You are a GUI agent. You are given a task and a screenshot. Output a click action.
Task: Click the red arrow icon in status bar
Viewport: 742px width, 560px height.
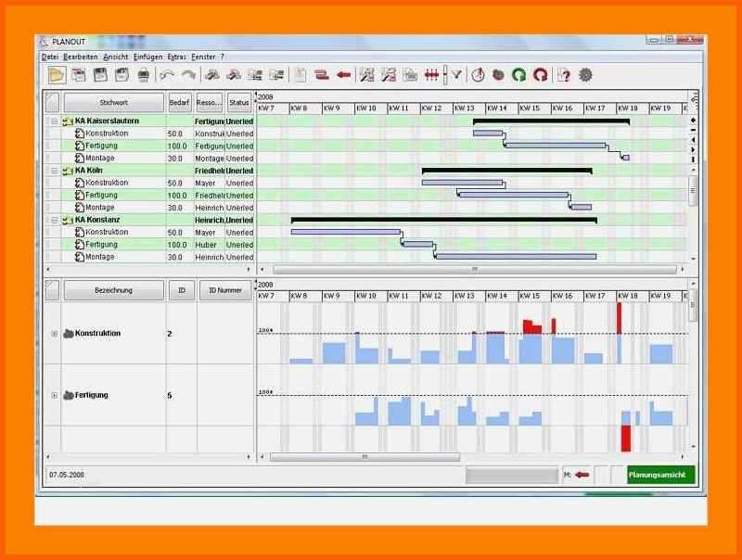coord(582,475)
